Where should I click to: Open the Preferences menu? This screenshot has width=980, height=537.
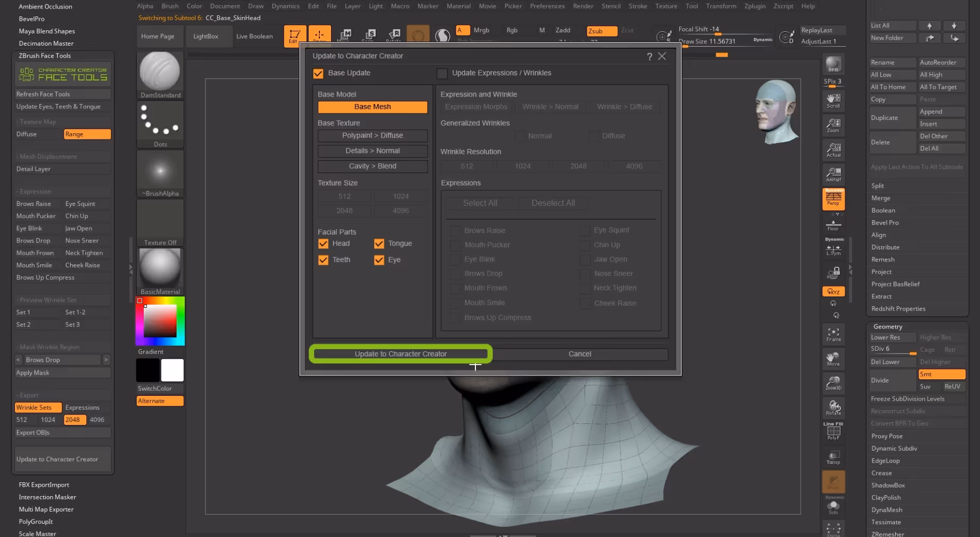point(547,6)
